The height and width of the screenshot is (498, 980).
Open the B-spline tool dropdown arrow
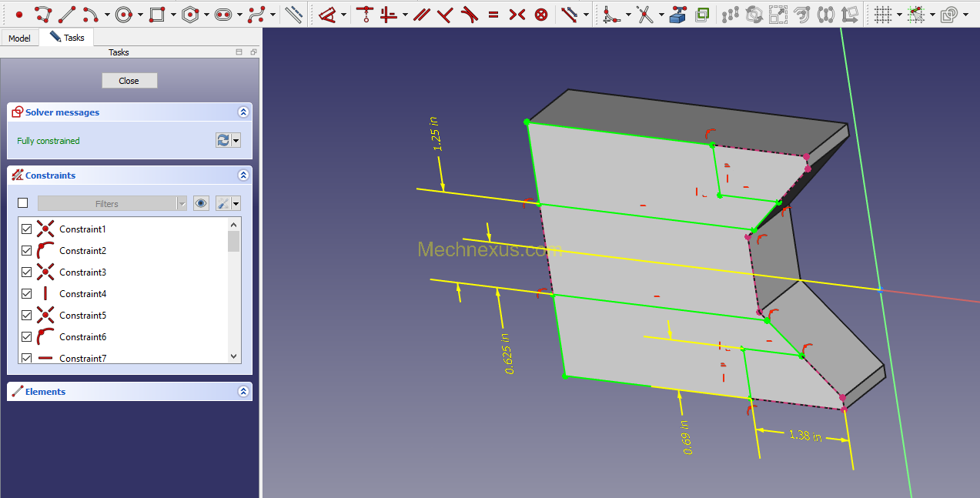pyautogui.click(x=273, y=15)
